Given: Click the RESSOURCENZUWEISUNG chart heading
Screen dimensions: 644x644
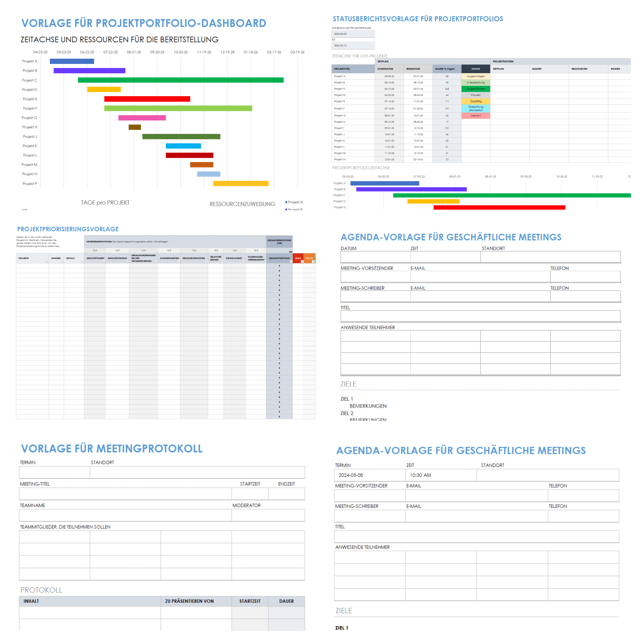Looking at the screenshot, I should coord(242,204).
